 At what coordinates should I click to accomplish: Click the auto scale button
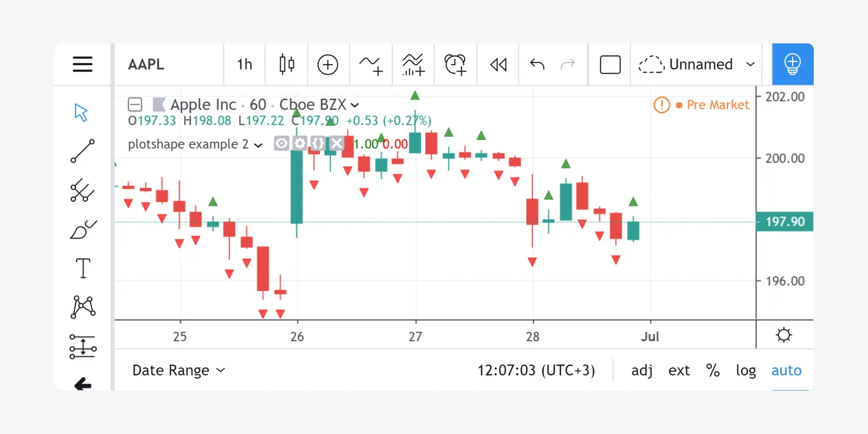[786, 370]
